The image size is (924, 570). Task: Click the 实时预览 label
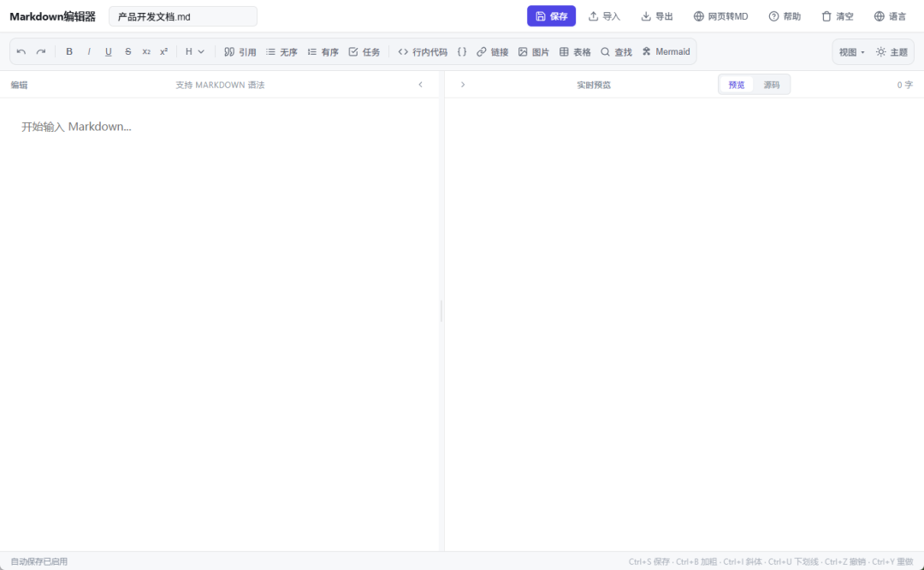point(594,85)
